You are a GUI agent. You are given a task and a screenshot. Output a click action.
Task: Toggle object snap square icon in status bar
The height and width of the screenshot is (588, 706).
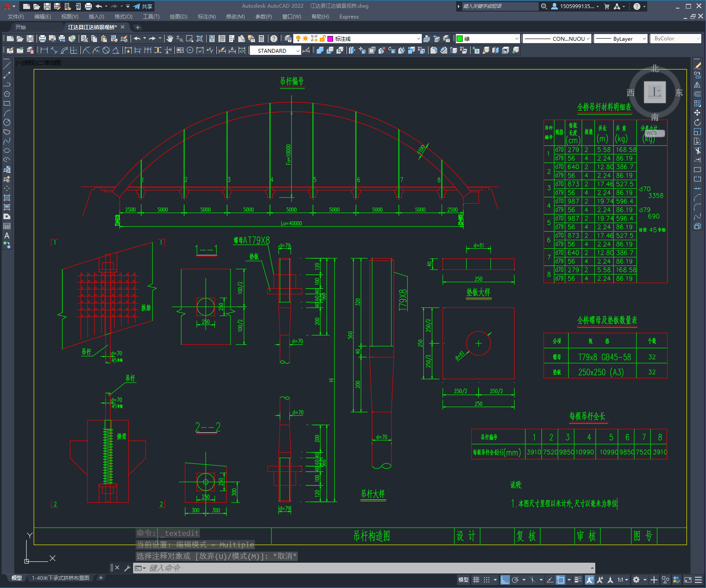point(561,580)
